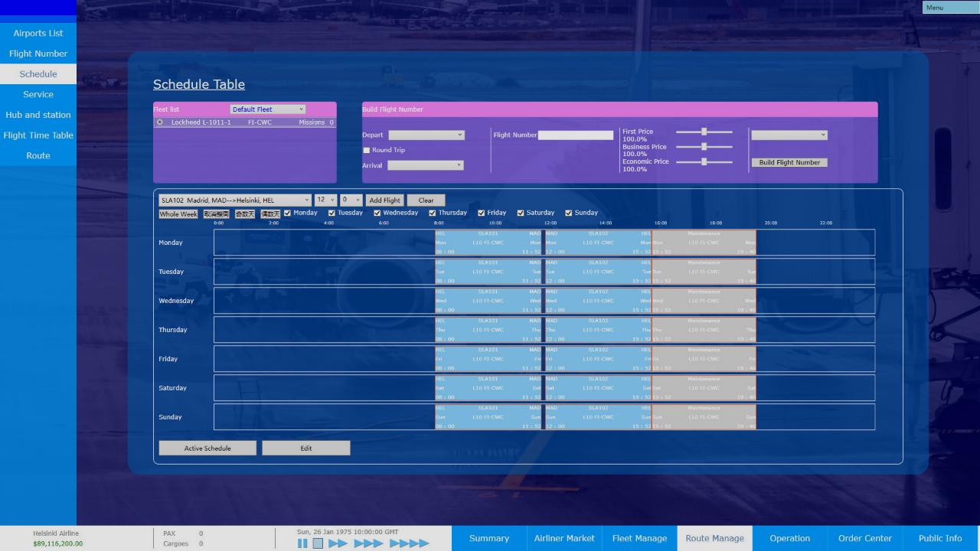Viewport: 980px width, 551px height.
Task: Open Flight Number in sidebar
Action: [38, 54]
